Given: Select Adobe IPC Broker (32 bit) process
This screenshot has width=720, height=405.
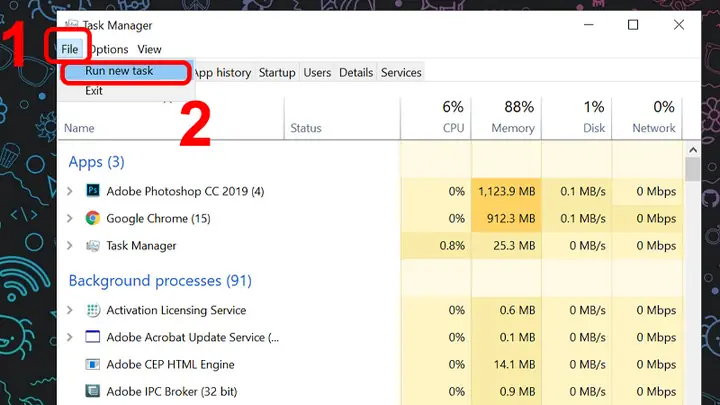Looking at the screenshot, I should 172,392.
